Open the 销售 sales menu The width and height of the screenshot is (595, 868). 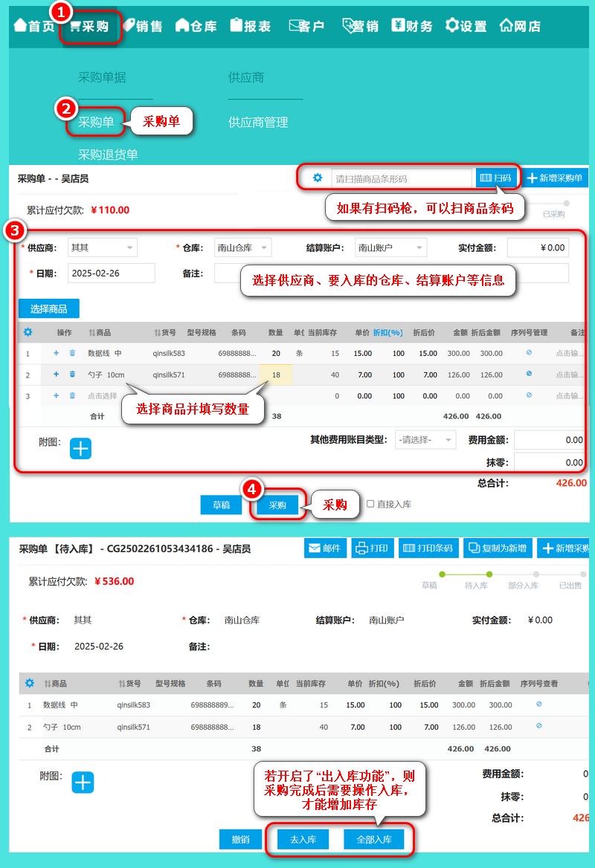point(143,25)
